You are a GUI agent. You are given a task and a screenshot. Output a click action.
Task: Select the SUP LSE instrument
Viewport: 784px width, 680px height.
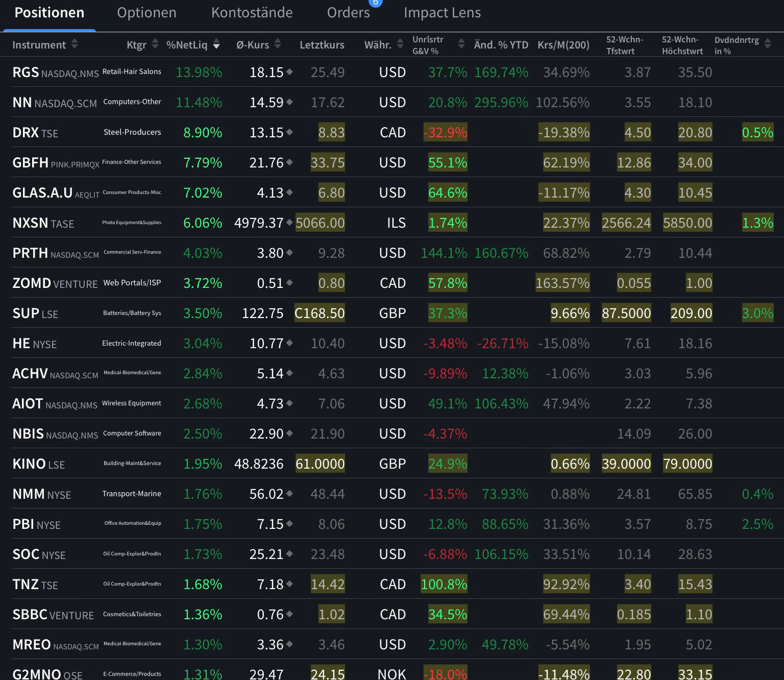coord(35,313)
